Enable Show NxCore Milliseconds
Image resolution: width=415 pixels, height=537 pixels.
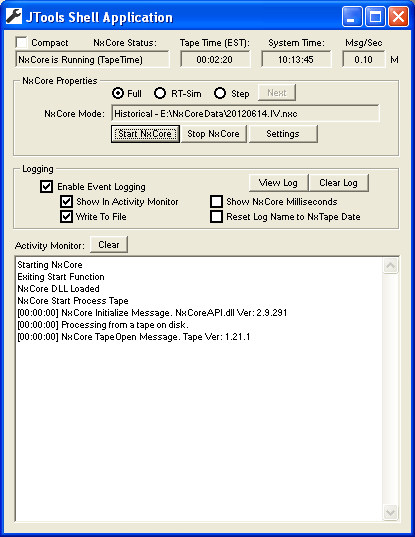pos(216,202)
